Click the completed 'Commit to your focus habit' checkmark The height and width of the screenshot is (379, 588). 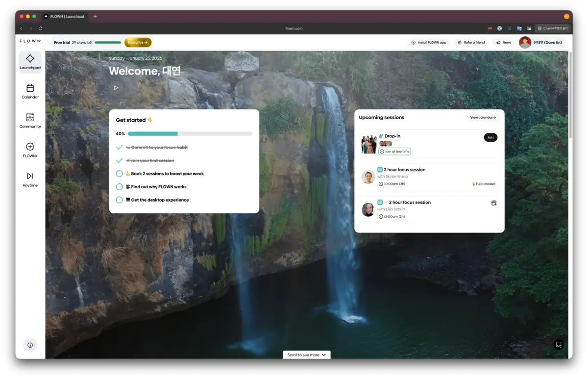click(120, 147)
